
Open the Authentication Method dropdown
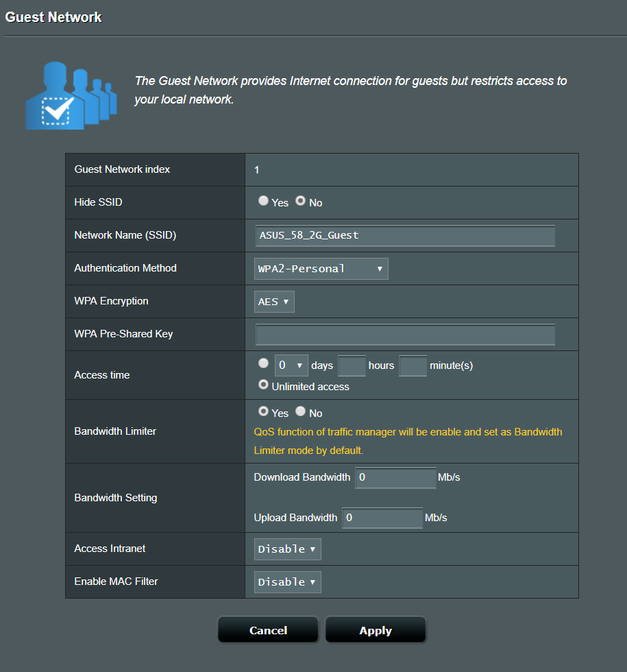[x=321, y=269]
